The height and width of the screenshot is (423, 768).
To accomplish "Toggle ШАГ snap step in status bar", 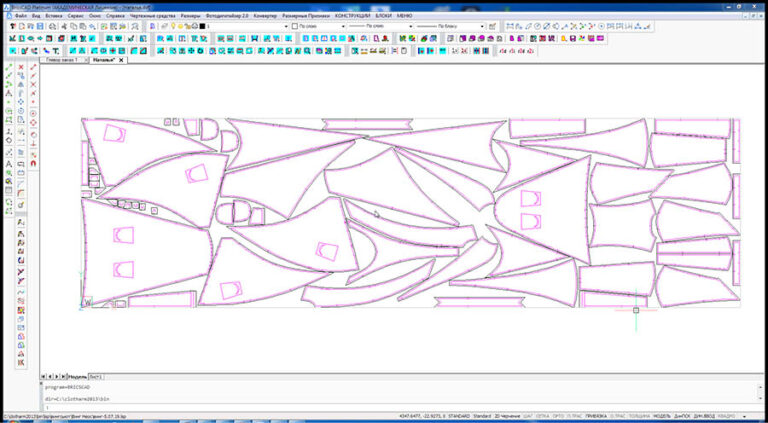I will click(x=528, y=416).
